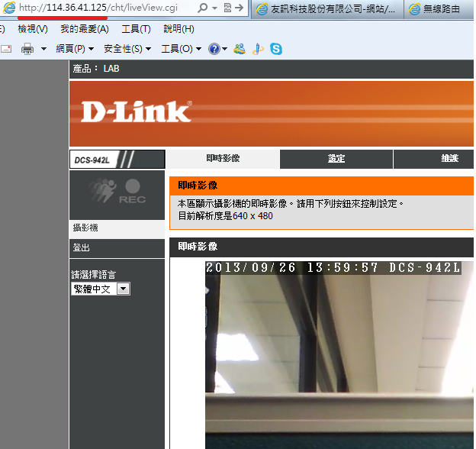
Task: Click the blue help question mark icon
Action: tap(214, 49)
